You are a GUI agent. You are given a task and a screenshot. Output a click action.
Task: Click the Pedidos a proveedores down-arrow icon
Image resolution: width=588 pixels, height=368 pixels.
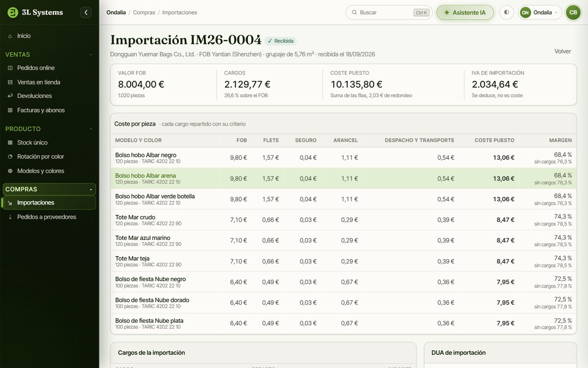pos(10,217)
